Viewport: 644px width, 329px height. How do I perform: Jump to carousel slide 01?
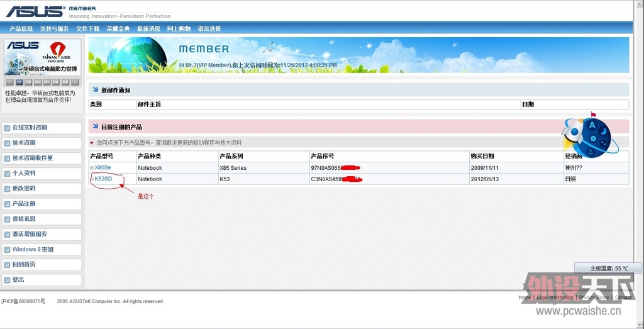coord(19,82)
